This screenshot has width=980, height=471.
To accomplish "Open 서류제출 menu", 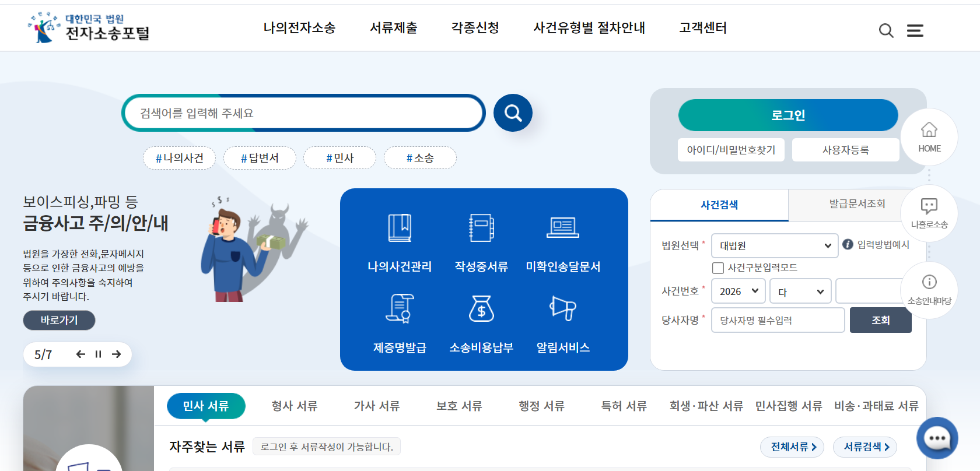I will 394,27.
